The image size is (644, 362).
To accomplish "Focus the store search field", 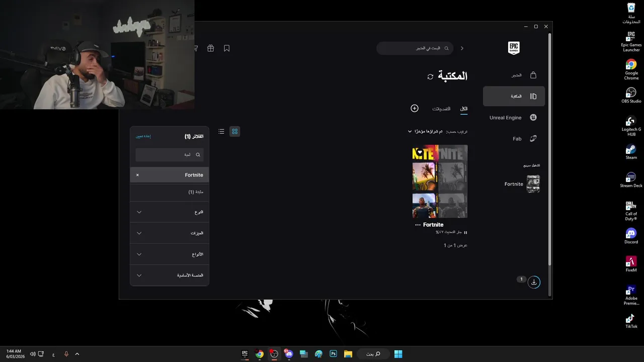I will point(415,48).
